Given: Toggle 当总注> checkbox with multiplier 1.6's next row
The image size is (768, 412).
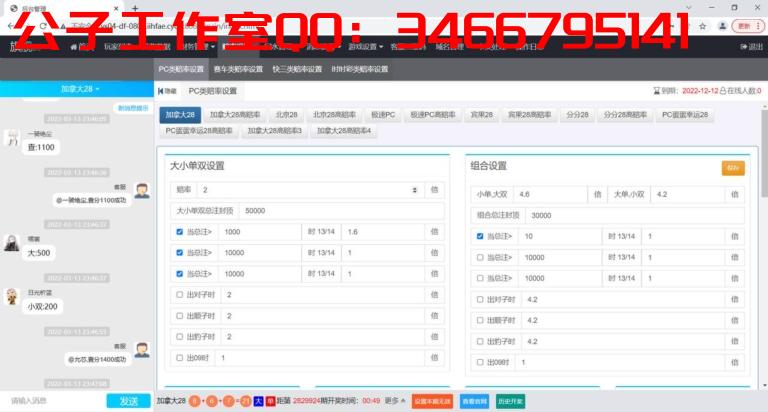Looking at the screenshot, I should (179, 253).
